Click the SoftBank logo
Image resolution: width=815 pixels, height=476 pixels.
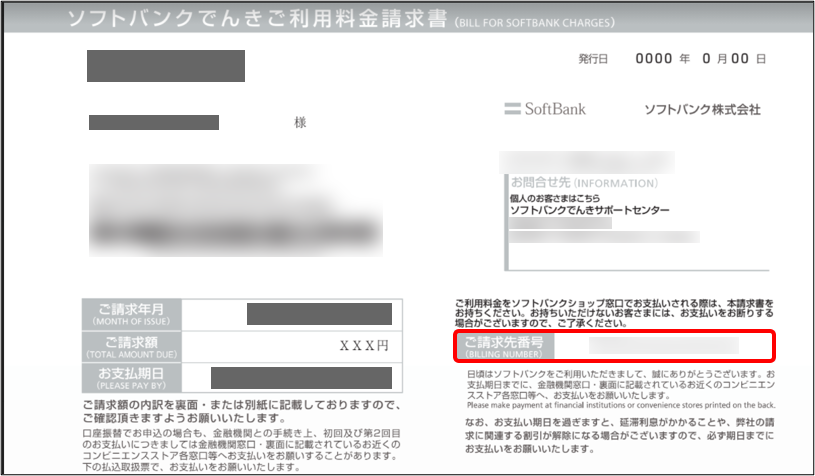pos(545,109)
